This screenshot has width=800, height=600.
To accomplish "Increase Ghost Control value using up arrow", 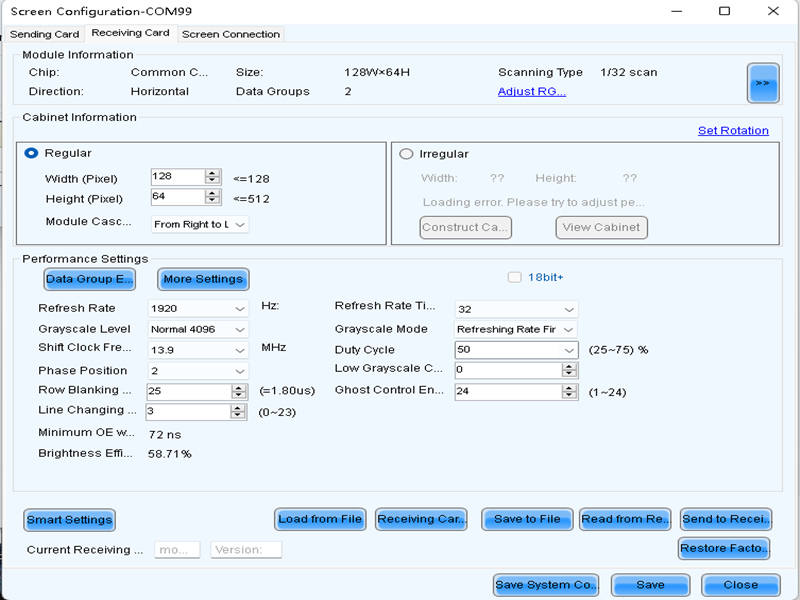I will [x=569, y=388].
